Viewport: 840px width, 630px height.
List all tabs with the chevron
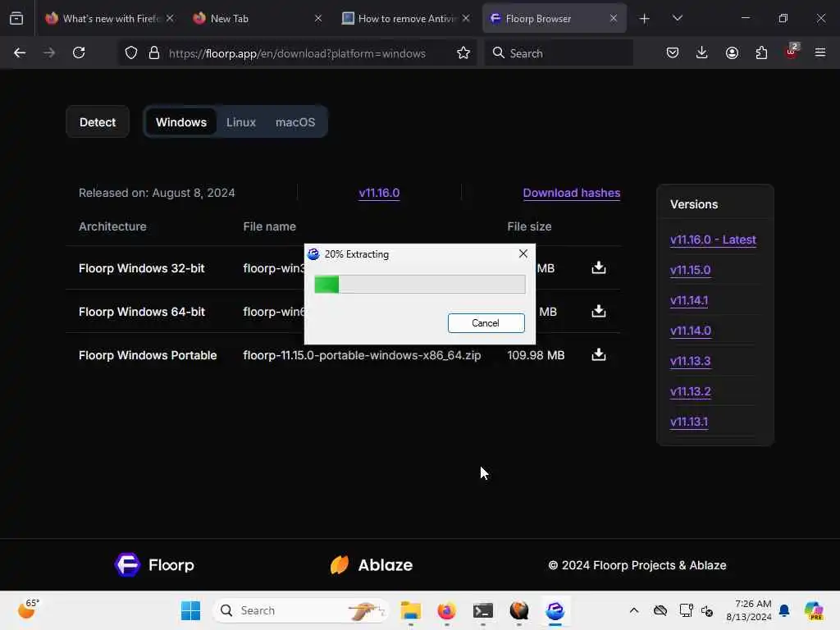(x=677, y=19)
